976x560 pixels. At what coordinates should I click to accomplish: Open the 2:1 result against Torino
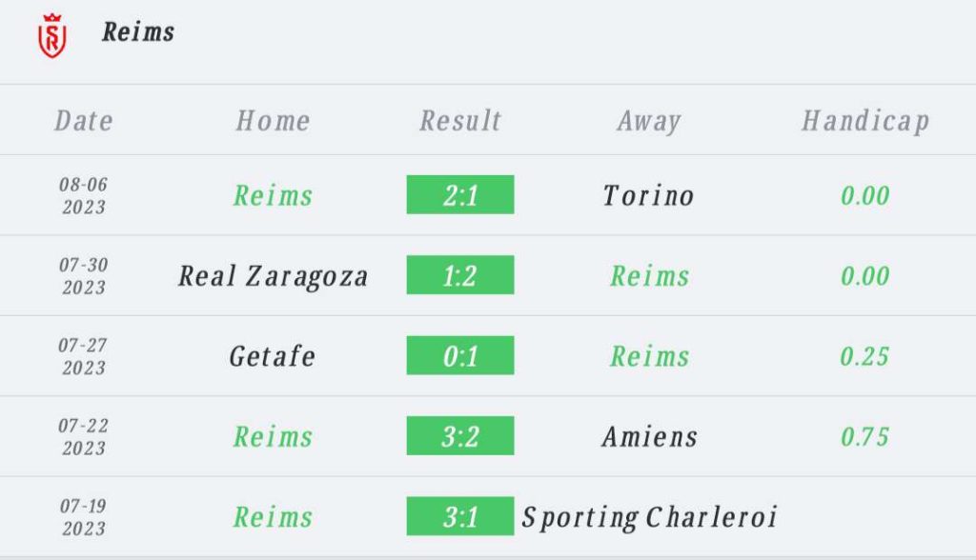[x=460, y=194]
